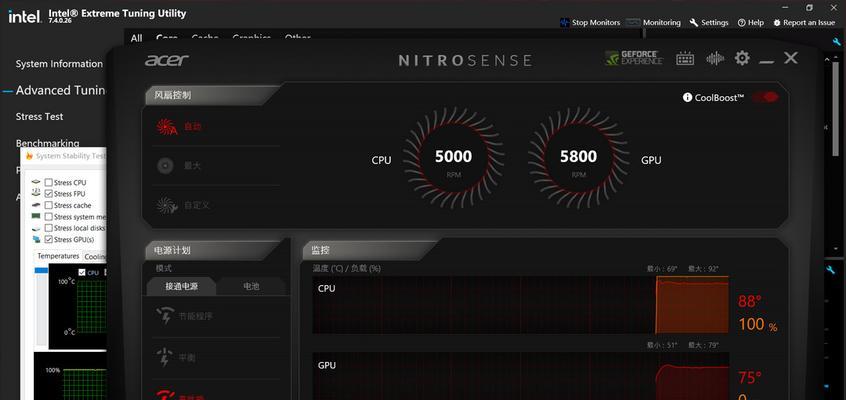Click the monitoring header (监控)
The image size is (846, 400).
tap(320, 250)
